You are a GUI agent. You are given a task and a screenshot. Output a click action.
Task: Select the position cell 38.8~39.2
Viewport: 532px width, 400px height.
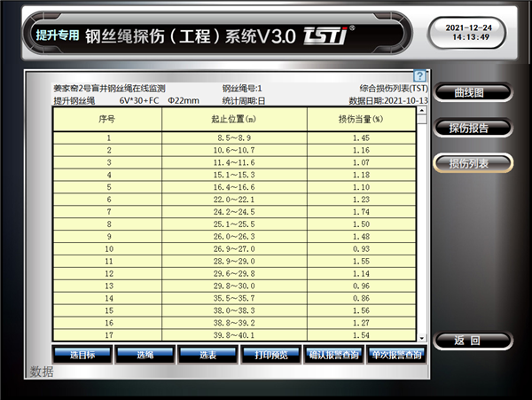point(234,323)
